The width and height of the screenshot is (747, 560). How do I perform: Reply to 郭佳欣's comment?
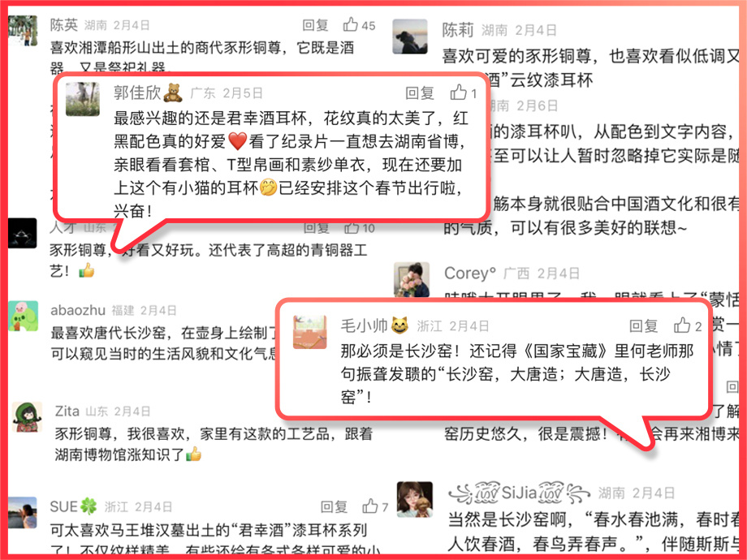420,93
